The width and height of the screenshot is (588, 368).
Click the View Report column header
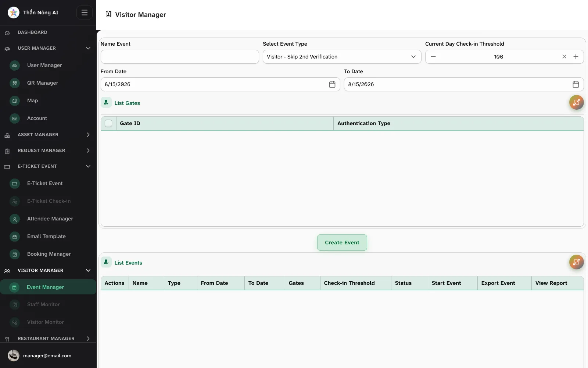tap(557, 283)
